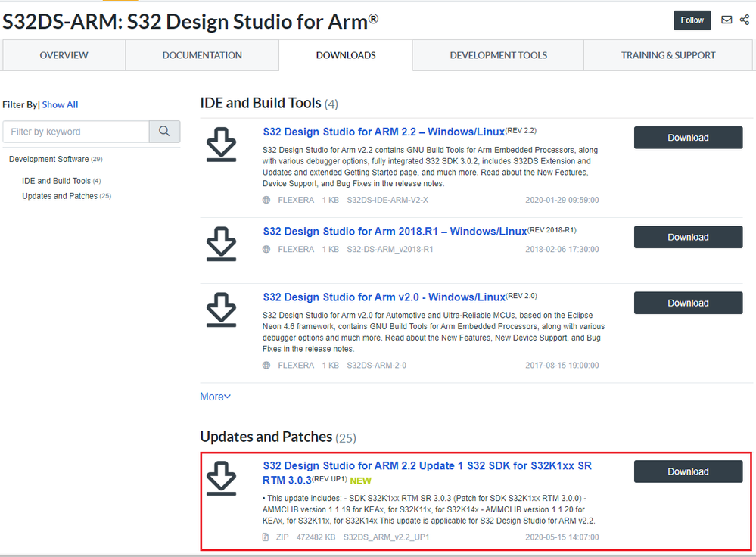Viewport: 756px width, 557px height.
Task: Click the Filter by keyword input field
Action: click(76, 131)
